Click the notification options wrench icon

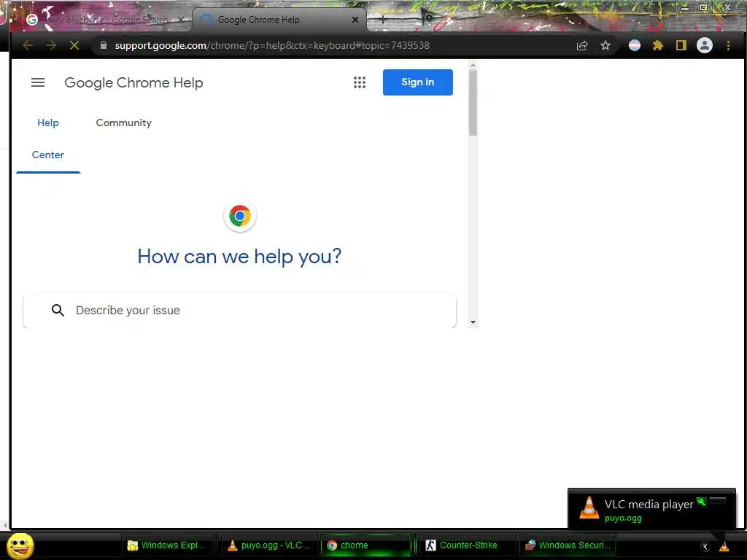coord(701,501)
